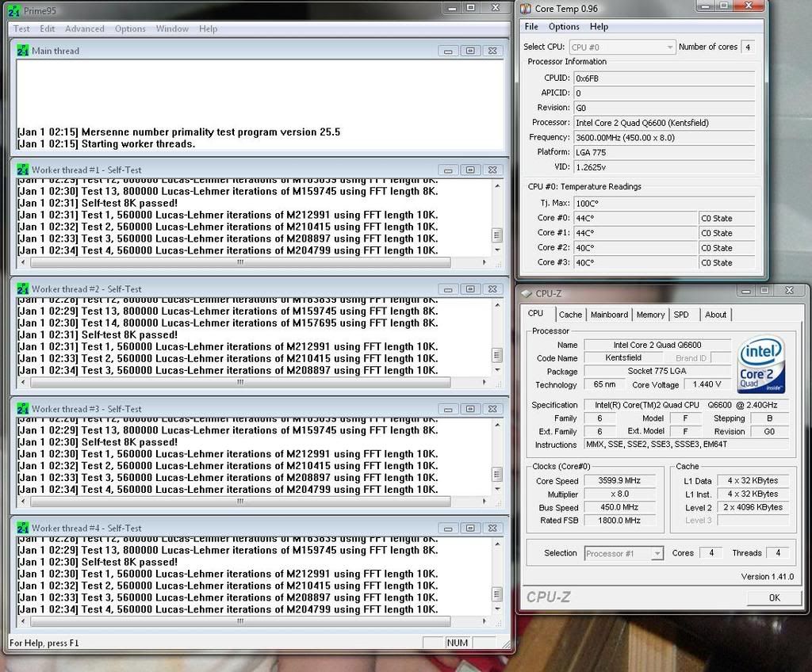Click the CPUID field showing 0x6FB
The width and height of the screenshot is (812, 672).
coord(664,78)
